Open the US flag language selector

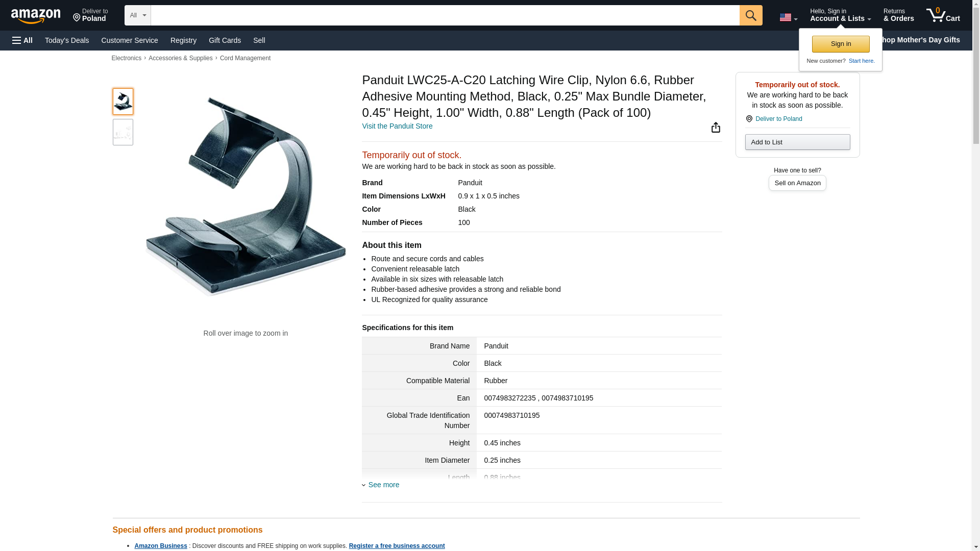click(x=788, y=17)
